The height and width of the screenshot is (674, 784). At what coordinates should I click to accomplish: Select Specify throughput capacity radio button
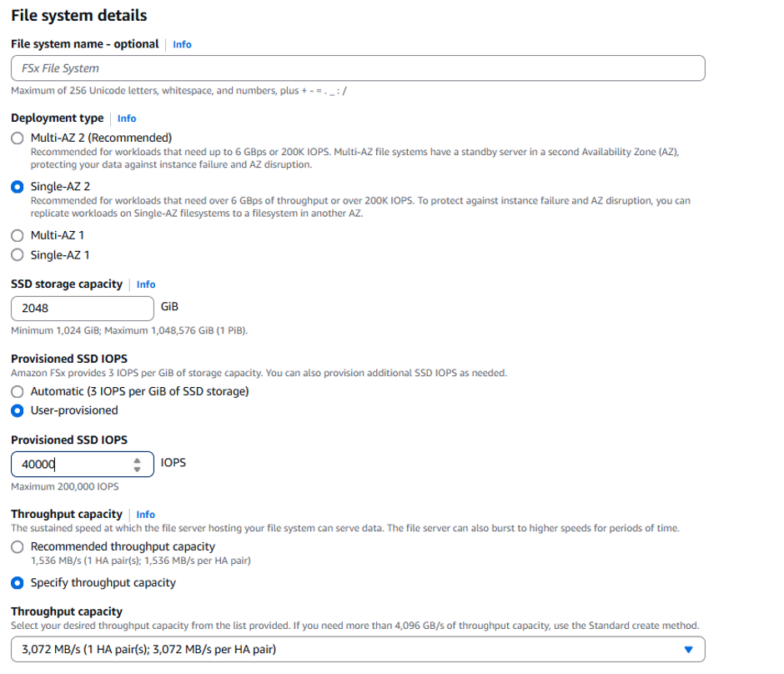click(18, 583)
